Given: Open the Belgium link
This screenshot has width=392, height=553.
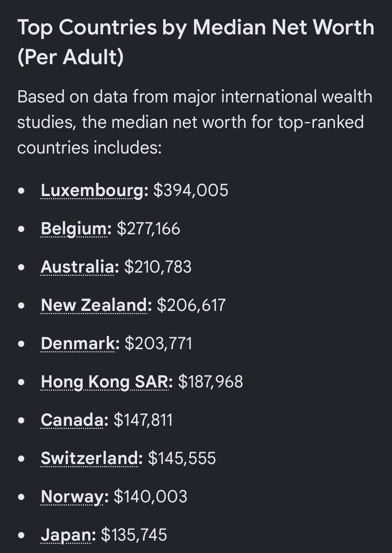Looking at the screenshot, I should [x=74, y=229].
